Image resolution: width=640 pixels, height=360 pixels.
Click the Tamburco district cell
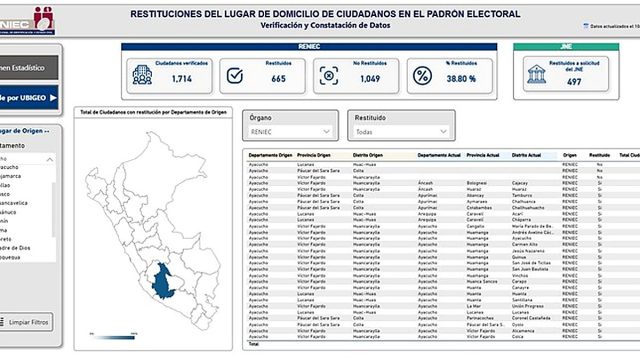[x=522, y=196]
